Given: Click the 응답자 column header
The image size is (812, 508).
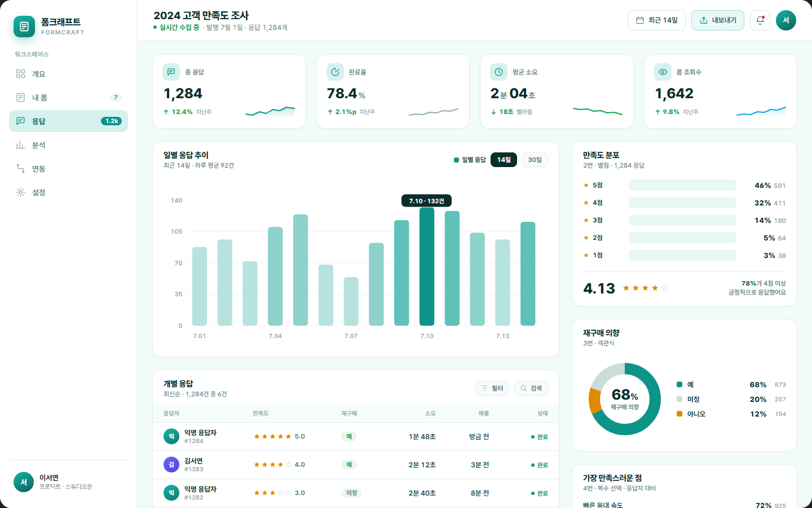Looking at the screenshot, I should (x=171, y=414).
